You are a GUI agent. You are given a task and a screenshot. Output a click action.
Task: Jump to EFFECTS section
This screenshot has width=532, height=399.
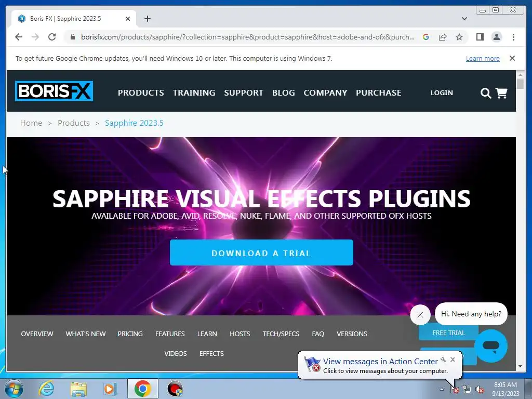pos(212,353)
